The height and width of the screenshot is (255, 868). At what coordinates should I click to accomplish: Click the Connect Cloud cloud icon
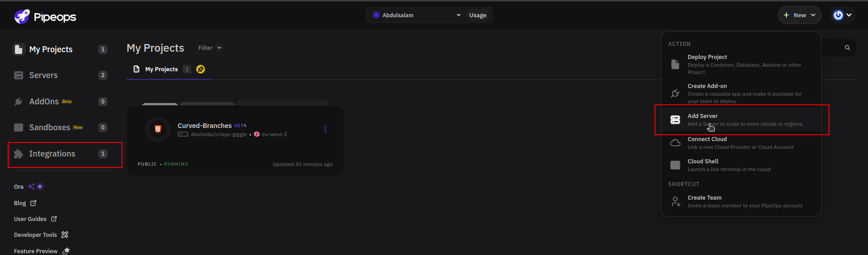click(x=675, y=143)
